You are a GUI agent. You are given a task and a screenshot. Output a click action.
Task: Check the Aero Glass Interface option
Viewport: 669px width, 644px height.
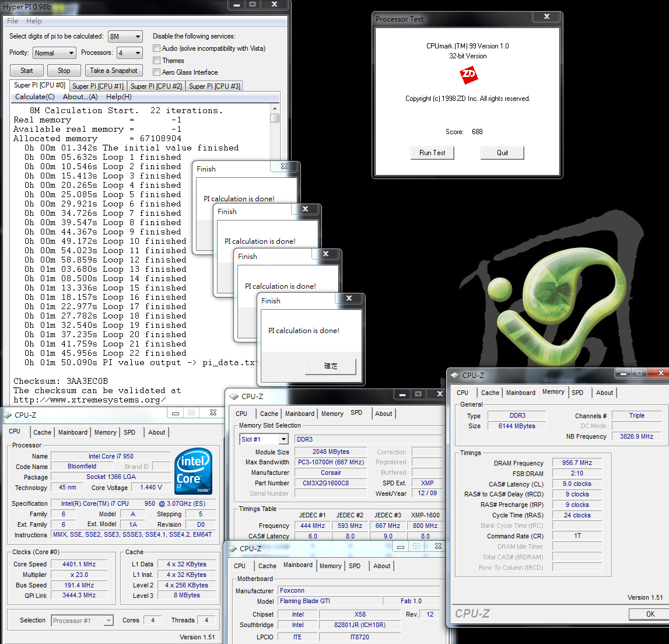click(156, 72)
